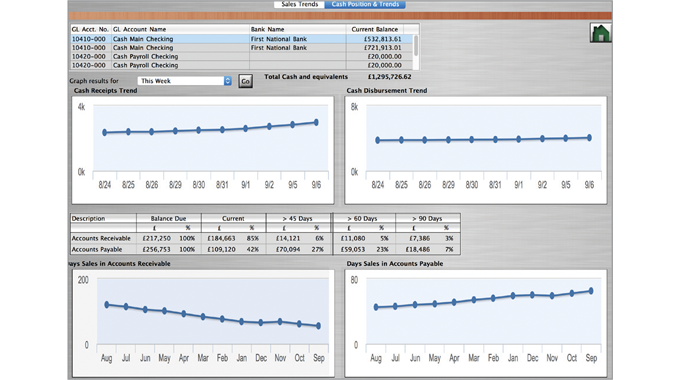This screenshot has width=680, height=380.
Task: Click the Total Cash and equivalents label
Action: pyautogui.click(x=306, y=76)
